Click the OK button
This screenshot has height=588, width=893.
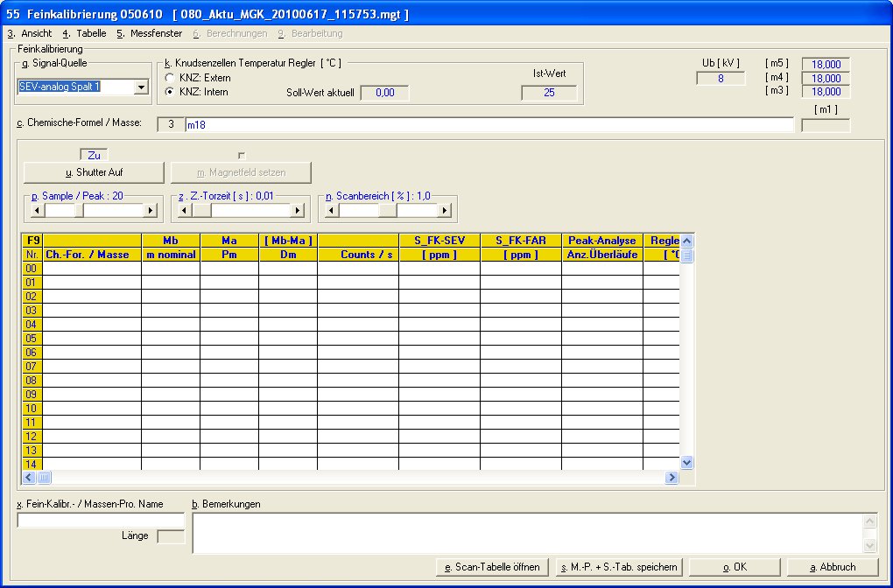[x=735, y=567]
